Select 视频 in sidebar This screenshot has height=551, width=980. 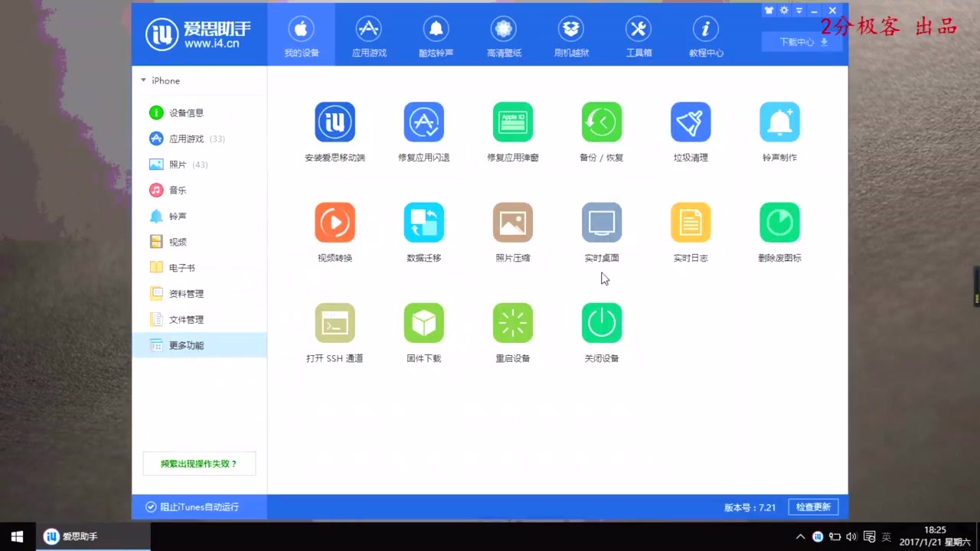pos(199,242)
